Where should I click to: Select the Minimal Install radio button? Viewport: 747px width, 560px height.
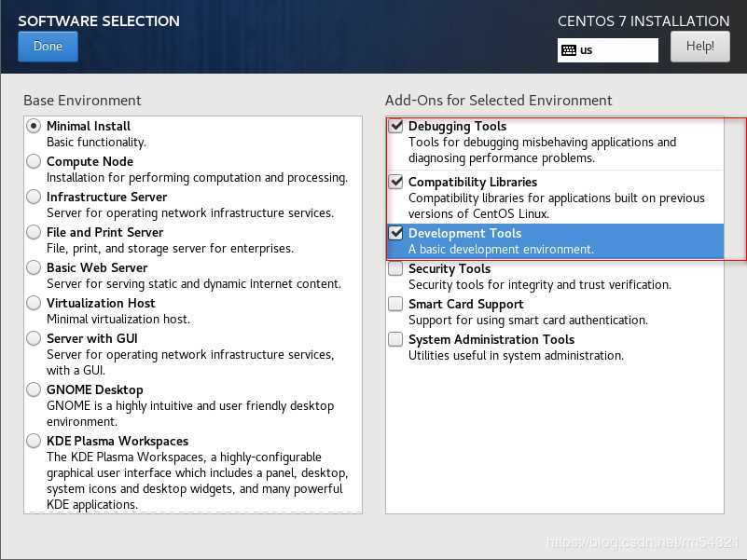point(34,126)
